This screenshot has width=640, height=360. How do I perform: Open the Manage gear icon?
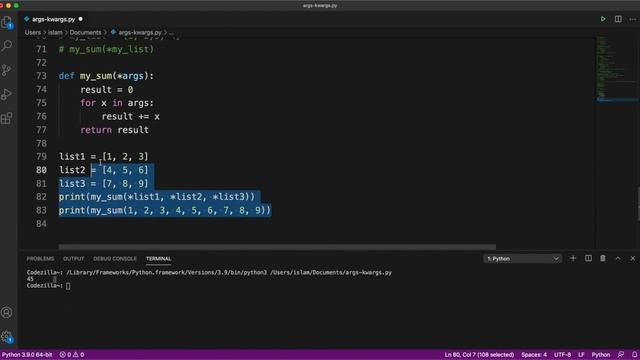point(7,337)
